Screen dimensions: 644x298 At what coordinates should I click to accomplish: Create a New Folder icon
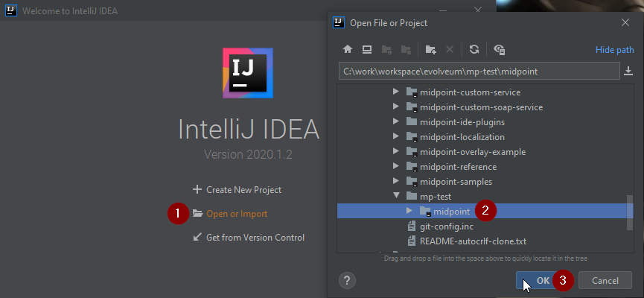click(430, 50)
